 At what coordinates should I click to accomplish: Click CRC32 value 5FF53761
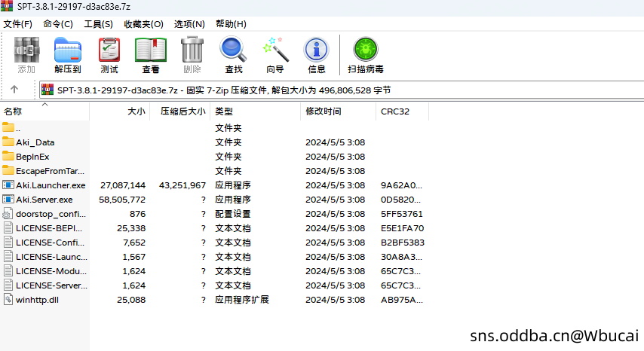(402, 214)
